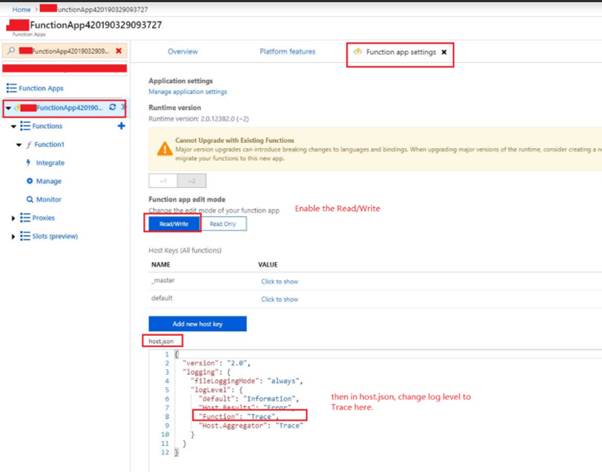
Task: Click the warning triangle icon
Action: 165,149
